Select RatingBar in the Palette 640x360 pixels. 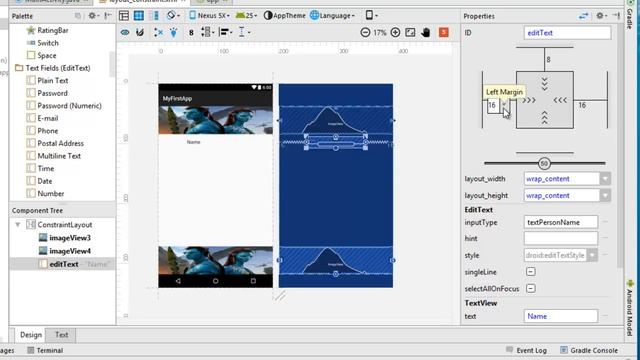(x=53, y=30)
